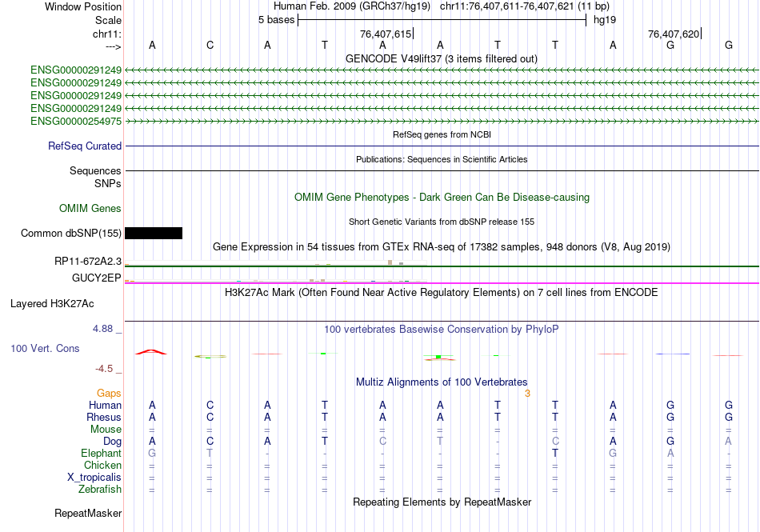760x532 pixels.
Task: Click the black dbSNP variant block
Action: [154, 233]
